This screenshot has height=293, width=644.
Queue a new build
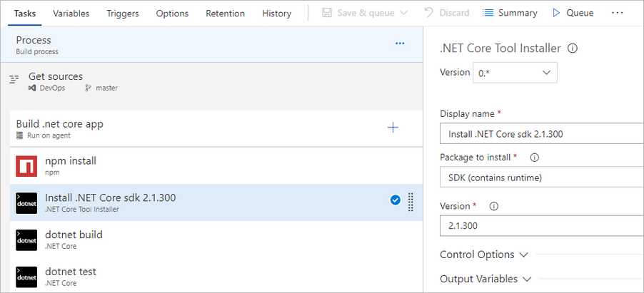coord(573,13)
